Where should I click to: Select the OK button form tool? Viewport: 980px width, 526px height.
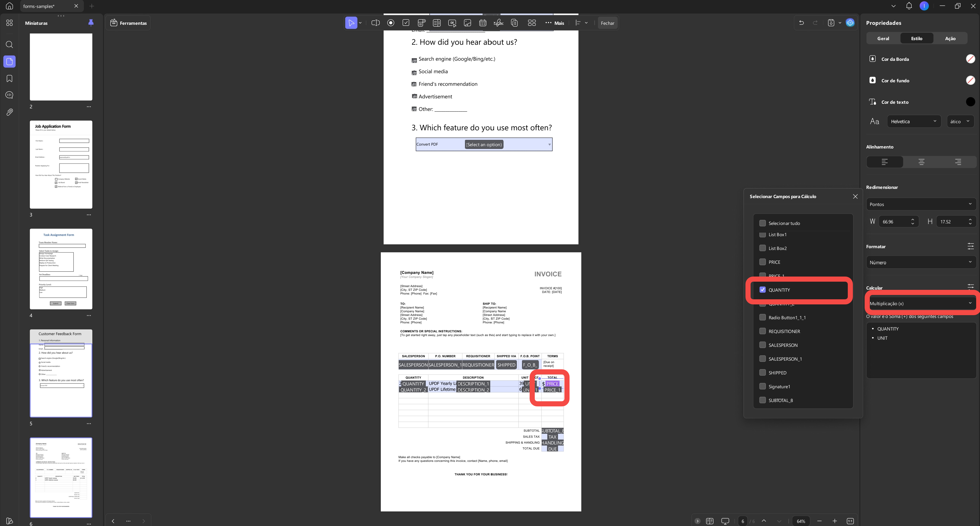[x=452, y=23]
